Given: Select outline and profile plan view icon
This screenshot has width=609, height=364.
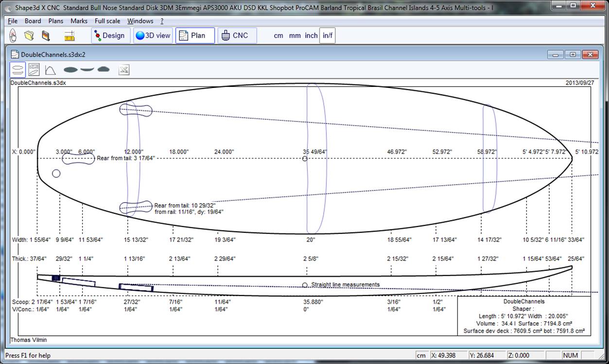Looking at the screenshot, I should [17, 70].
